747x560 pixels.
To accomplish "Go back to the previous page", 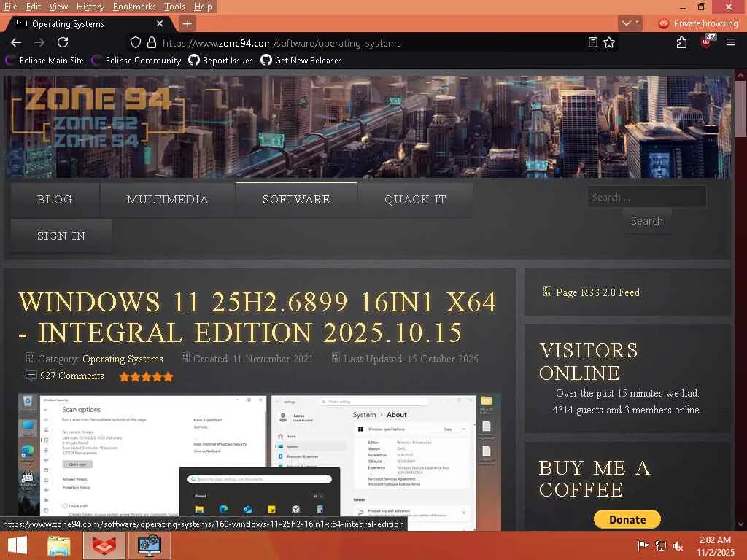I will pos(16,43).
